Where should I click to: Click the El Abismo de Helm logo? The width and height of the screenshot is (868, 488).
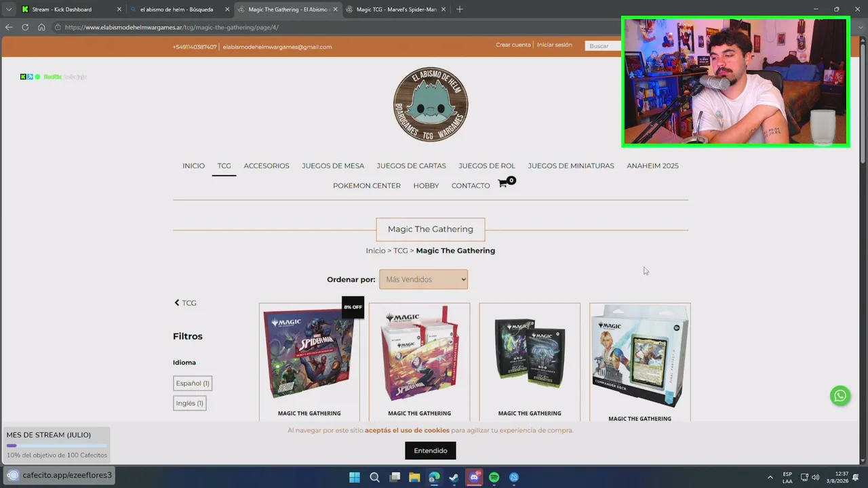[431, 104]
